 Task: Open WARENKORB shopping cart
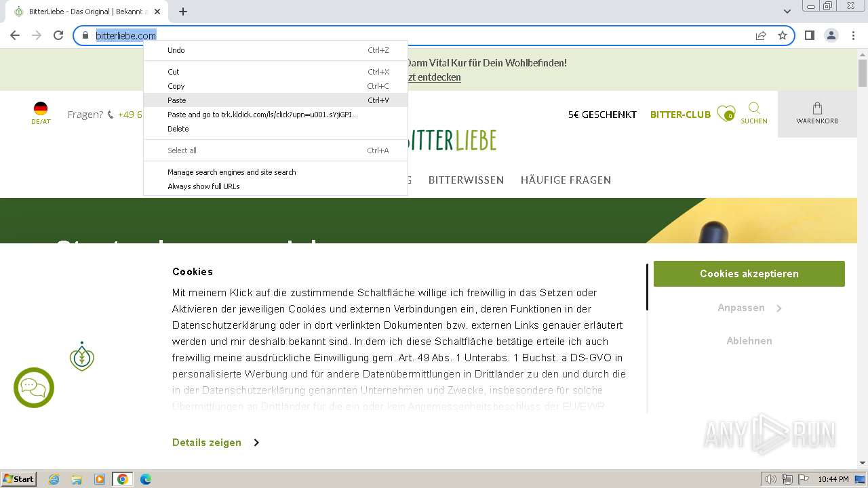click(817, 113)
